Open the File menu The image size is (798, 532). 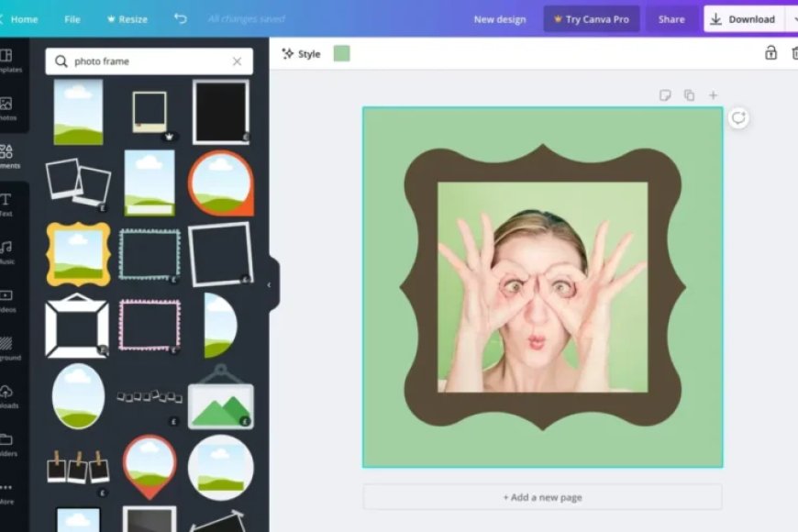coord(72,18)
